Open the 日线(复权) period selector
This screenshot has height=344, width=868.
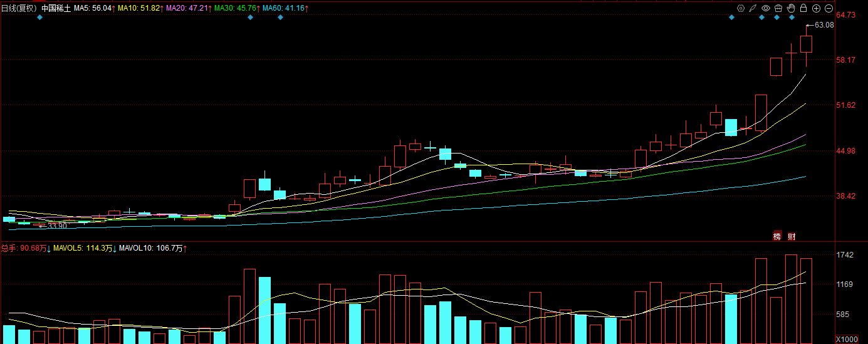tap(19, 8)
